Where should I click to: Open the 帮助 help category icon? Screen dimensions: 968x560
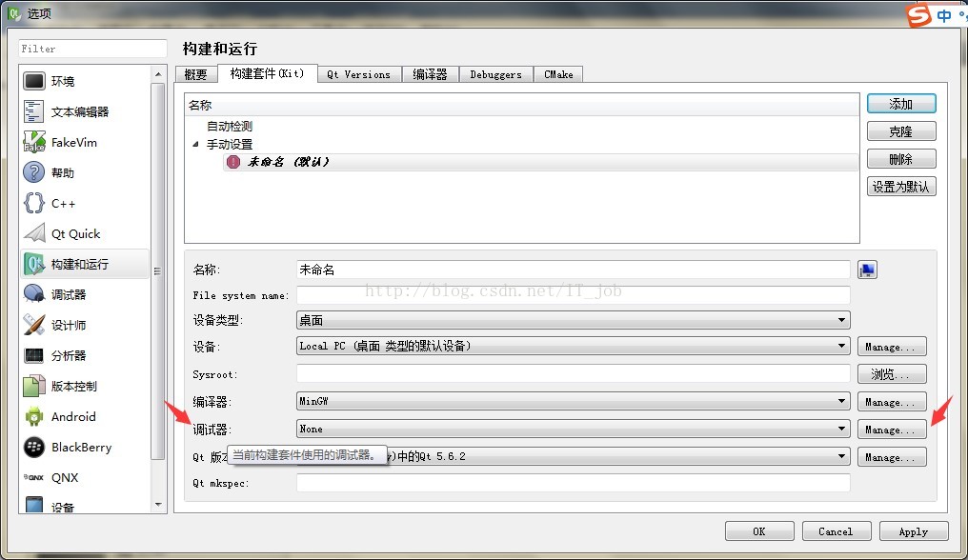click(34, 172)
